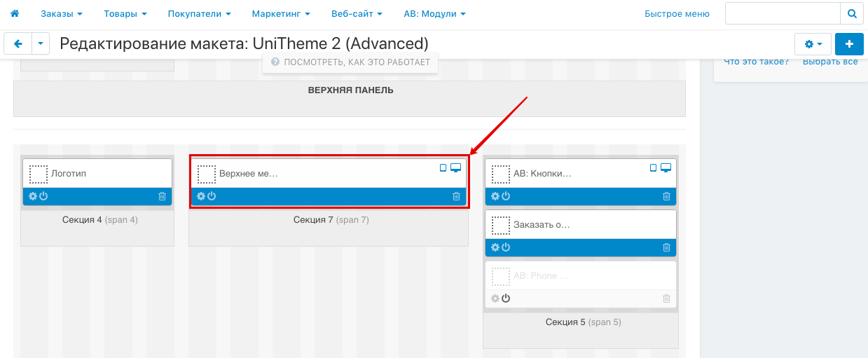Open dropdown arrow next to back button
This screenshot has width=868, height=358.
click(x=41, y=43)
